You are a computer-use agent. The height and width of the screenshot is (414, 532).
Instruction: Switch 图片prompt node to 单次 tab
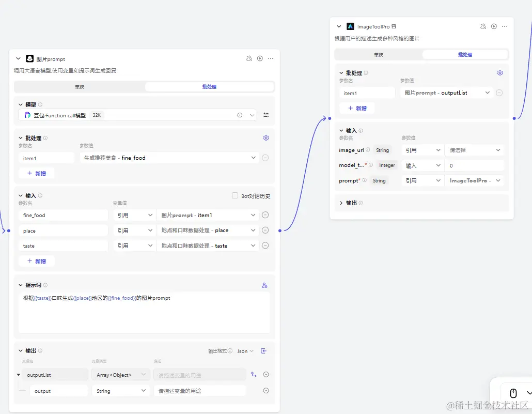(80, 87)
